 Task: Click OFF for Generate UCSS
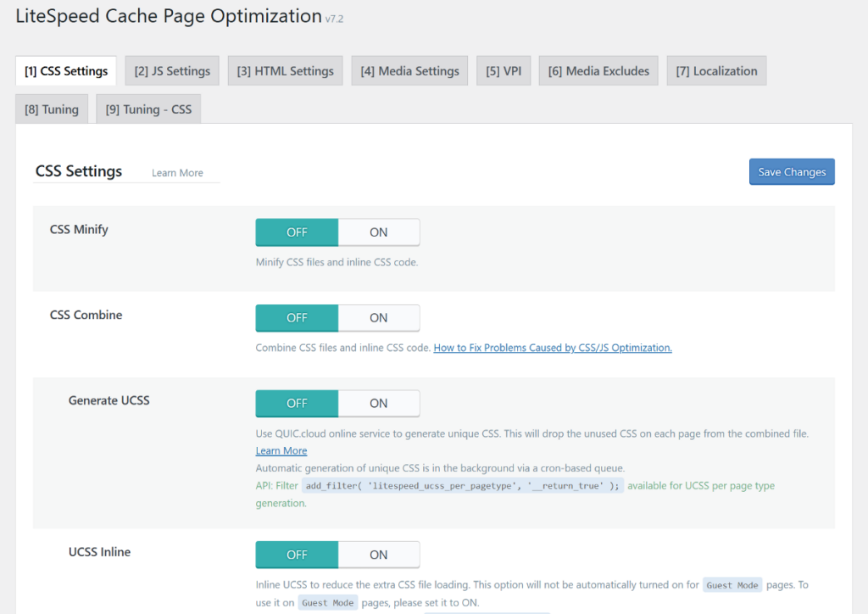tap(296, 403)
